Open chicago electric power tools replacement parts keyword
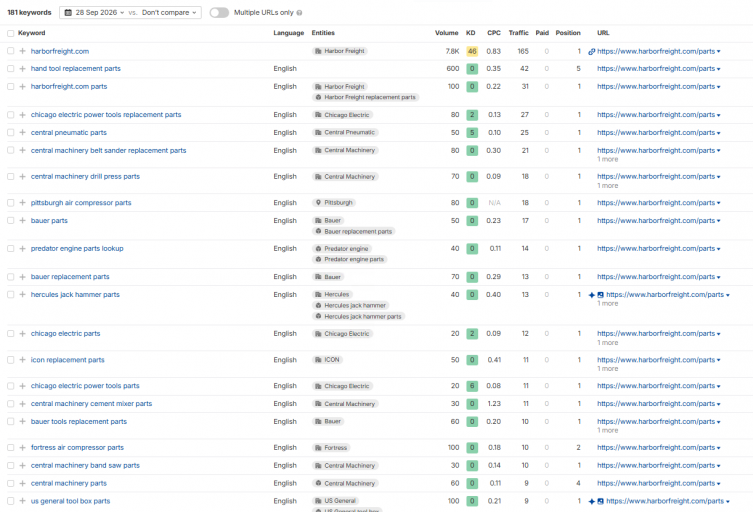The height and width of the screenshot is (512, 753). point(106,115)
